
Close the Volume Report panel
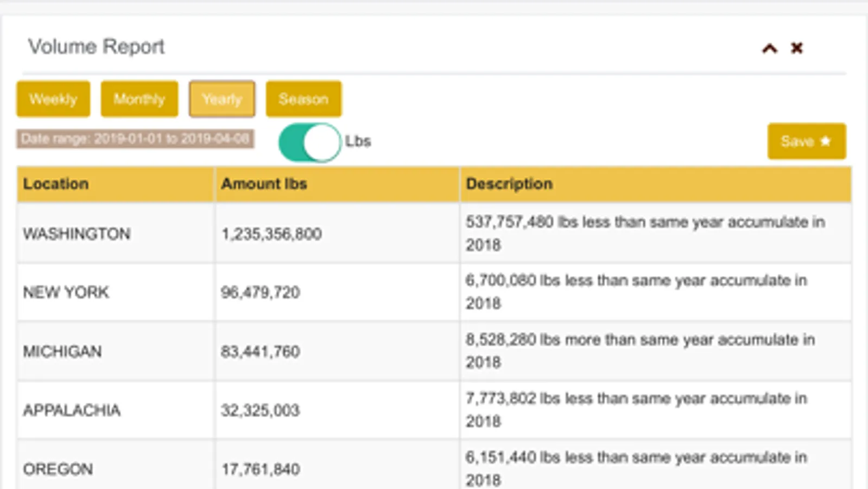pos(796,48)
